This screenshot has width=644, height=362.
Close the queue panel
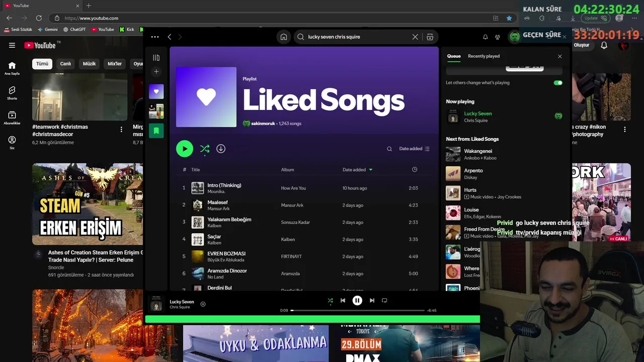coord(559,56)
